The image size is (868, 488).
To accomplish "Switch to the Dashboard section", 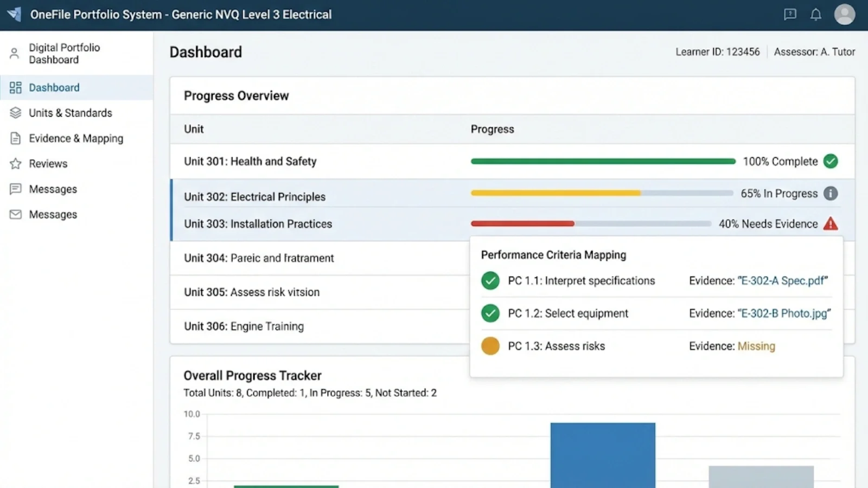I will pos(54,87).
